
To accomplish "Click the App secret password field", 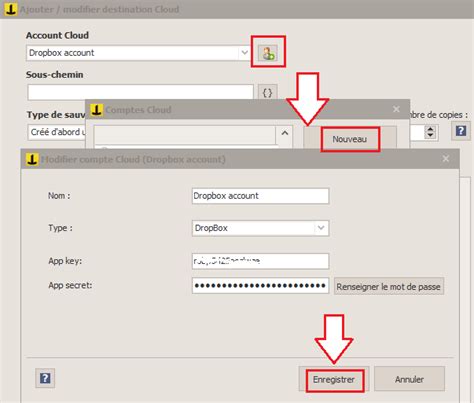I will [260, 286].
